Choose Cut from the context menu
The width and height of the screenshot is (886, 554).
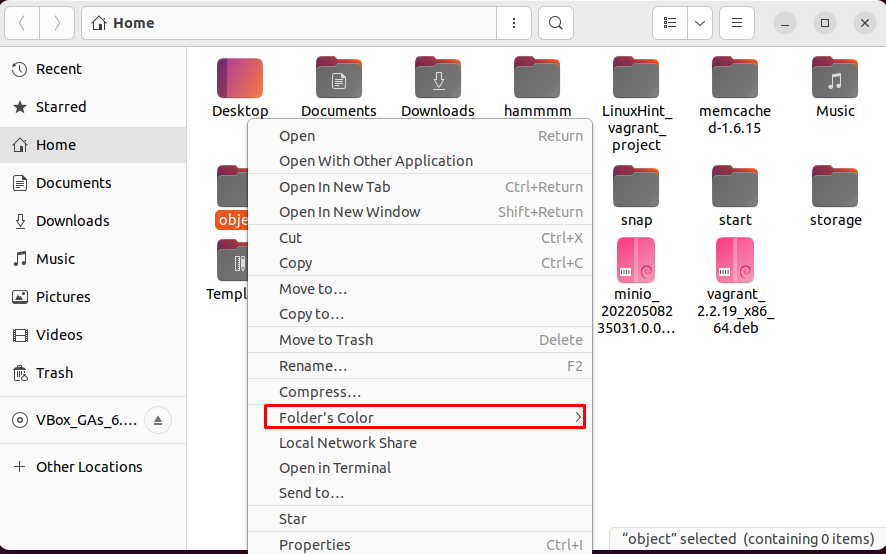tap(420, 238)
